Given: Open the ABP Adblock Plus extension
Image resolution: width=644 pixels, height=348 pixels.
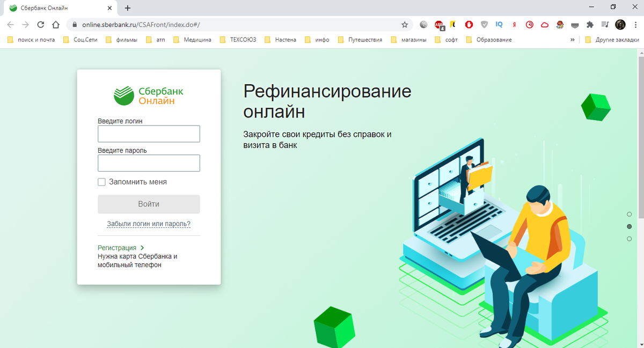Looking at the screenshot, I should (439, 25).
